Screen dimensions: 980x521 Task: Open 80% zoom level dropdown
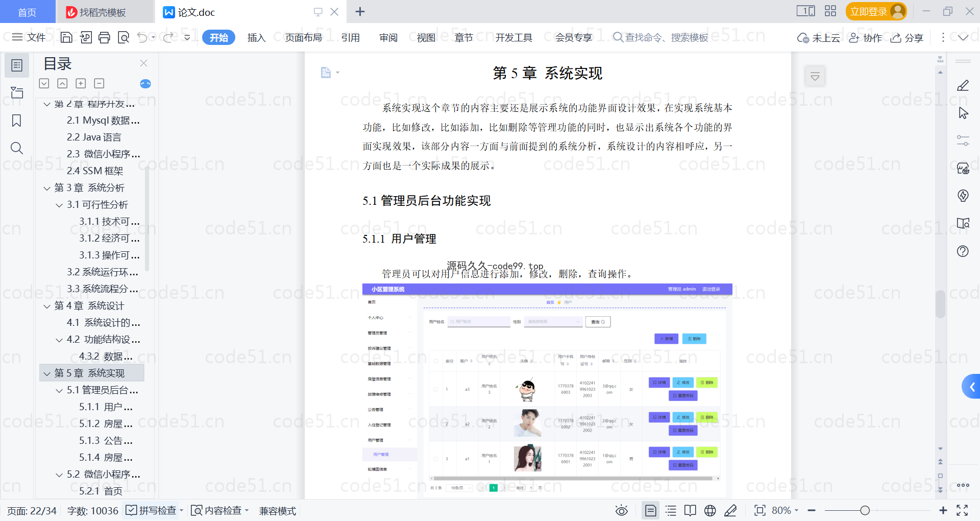click(x=785, y=510)
